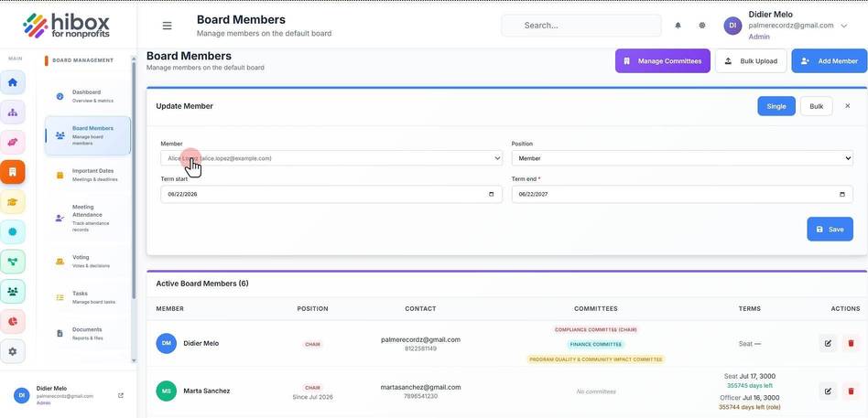
Task: Edit Marta Sanchez's member row
Action: tap(828, 391)
